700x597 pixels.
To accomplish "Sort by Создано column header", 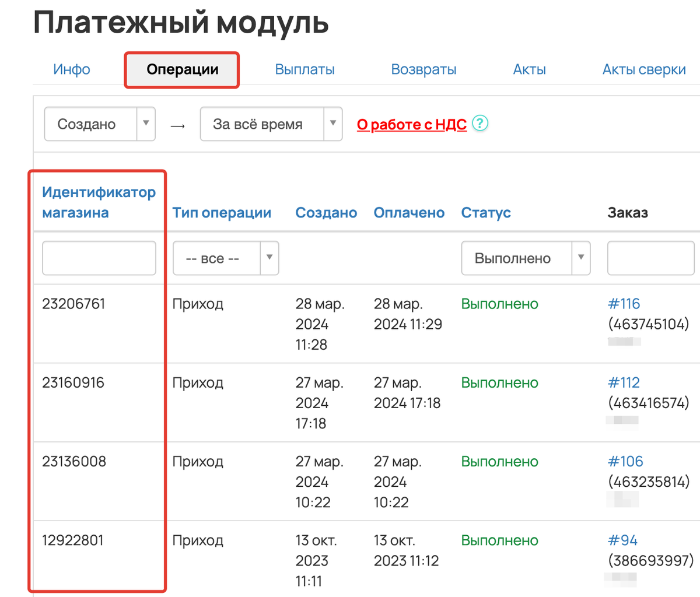I will coord(326,213).
